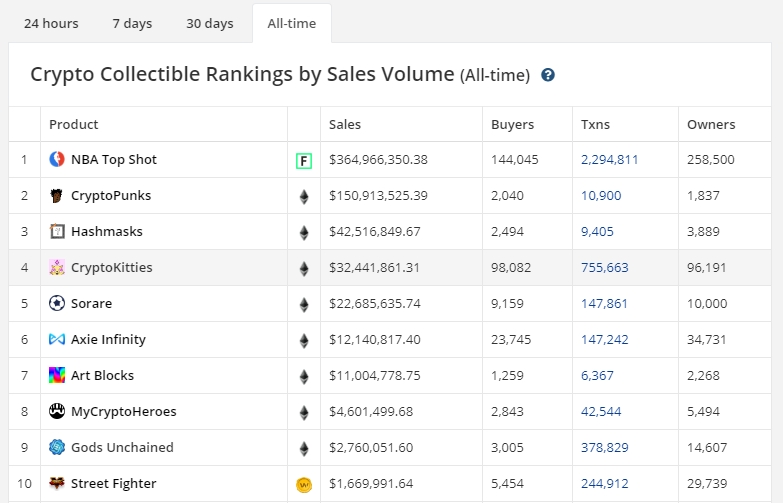Viewport: 783px width, 503px height.
Task: Select owners value 29,739
Action: [x=707, y=483]
